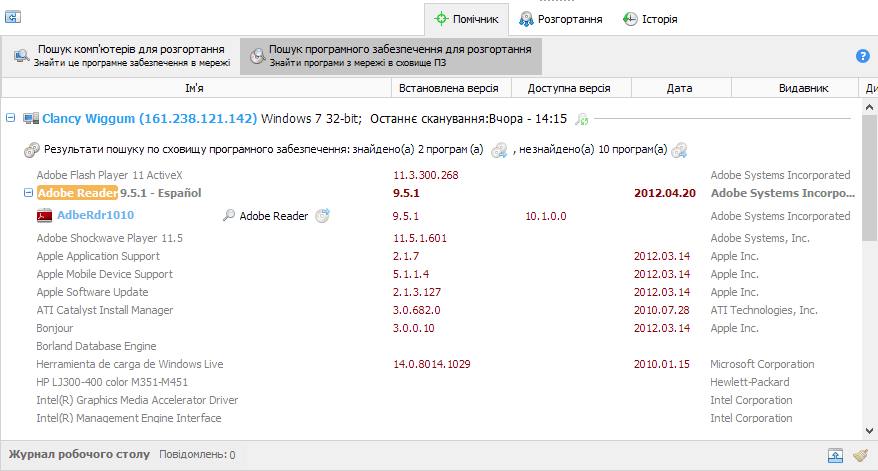This screenshot has height=471, width=878.
Task: Select Adobe Shockwave Player 11.5 row
Action: click(x=437, y=238)
